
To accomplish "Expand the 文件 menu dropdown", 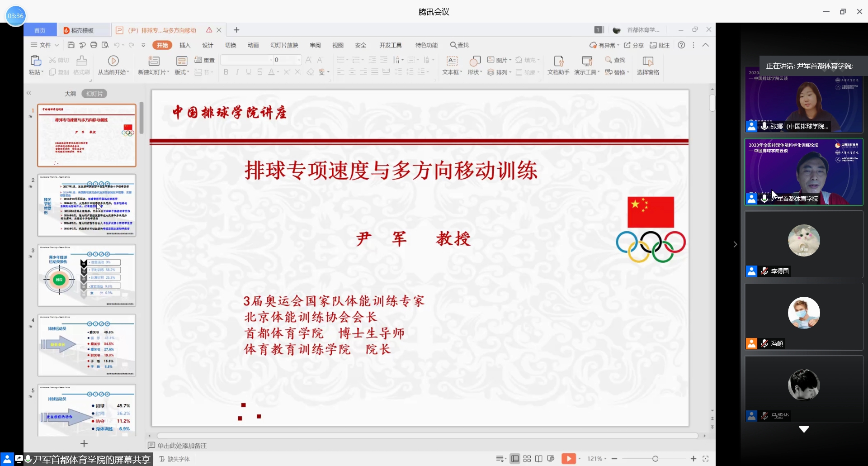I will (57, 45).
